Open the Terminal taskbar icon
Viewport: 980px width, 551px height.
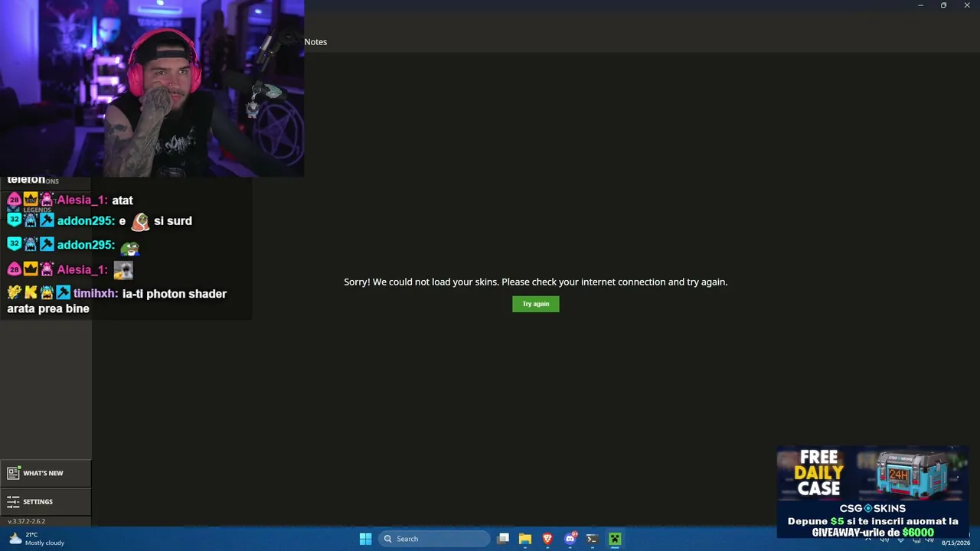pos(592,539)
